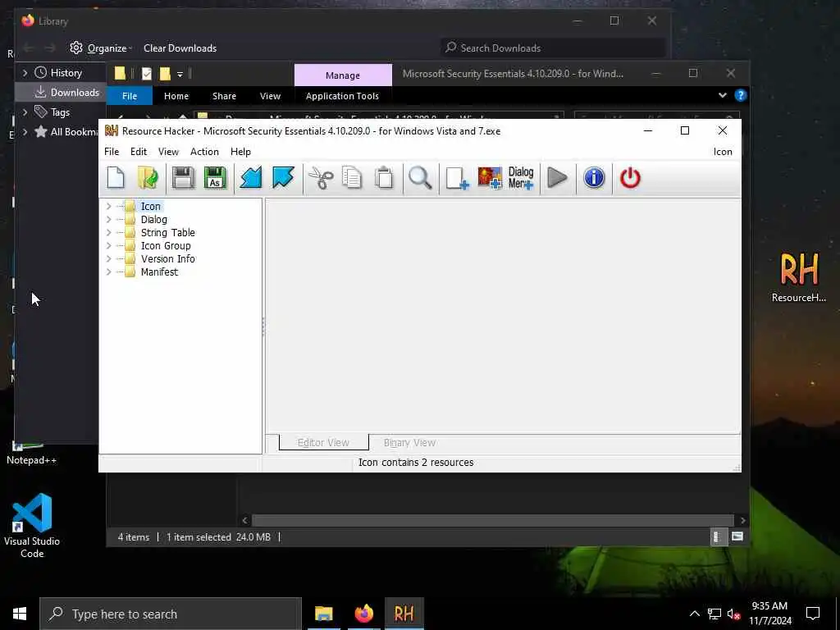Copy with the two-pages toolbar icon

point(352,178)
